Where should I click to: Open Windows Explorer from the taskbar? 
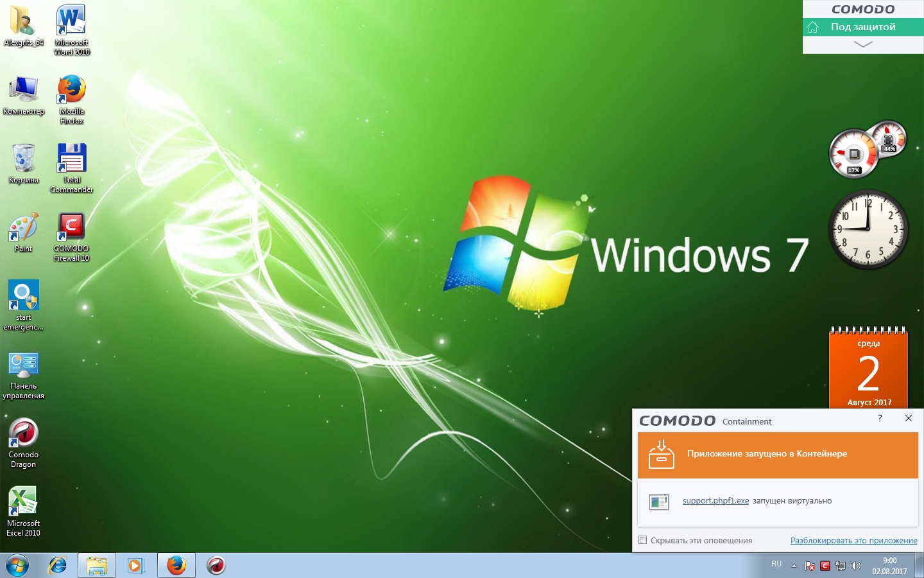[x=97, y=566]
